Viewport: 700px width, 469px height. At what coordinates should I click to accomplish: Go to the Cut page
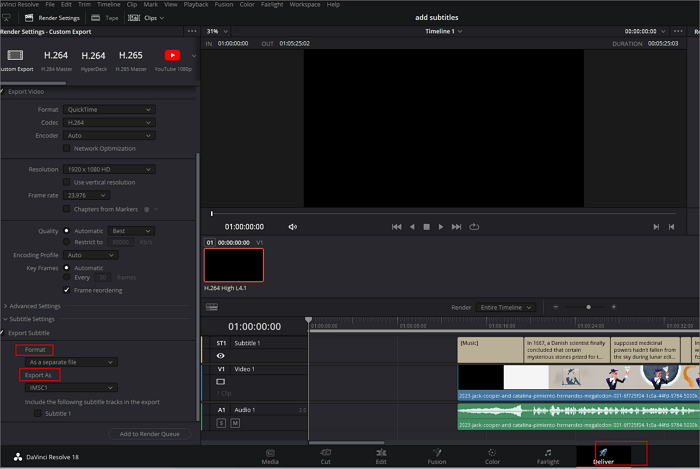pos(325,457)
